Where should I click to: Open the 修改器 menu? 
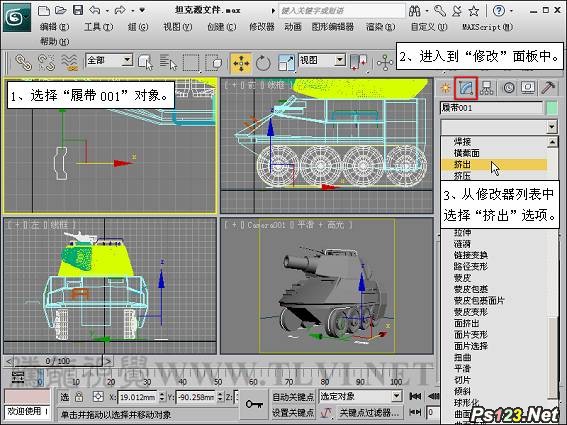262,27
